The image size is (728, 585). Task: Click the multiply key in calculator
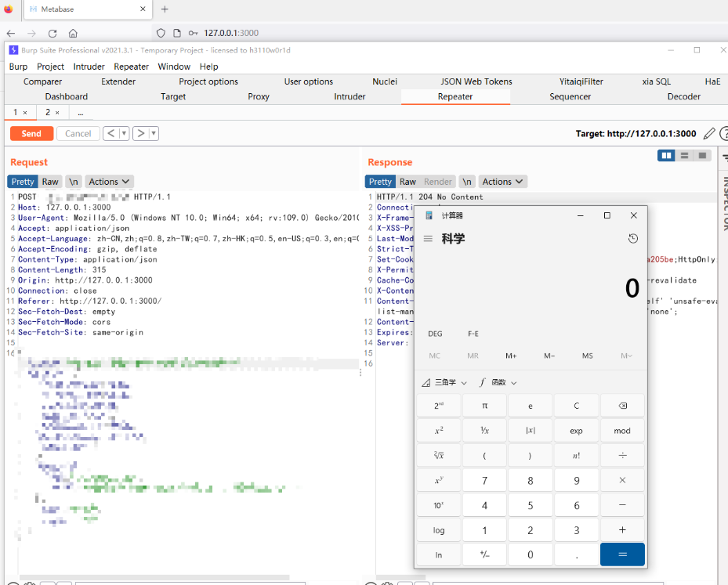click(x=623, y=481)
